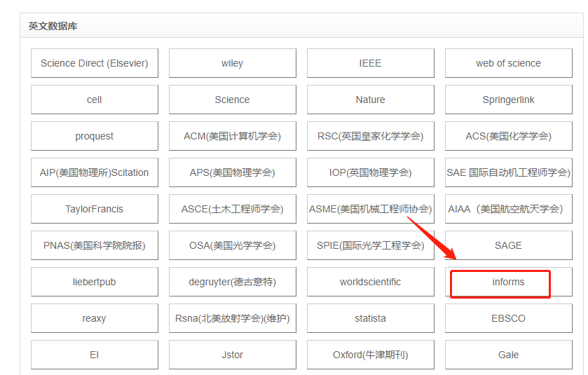Open web of science database
The image size is (588, 375).
pyautogui.click(x=508, y=63)
